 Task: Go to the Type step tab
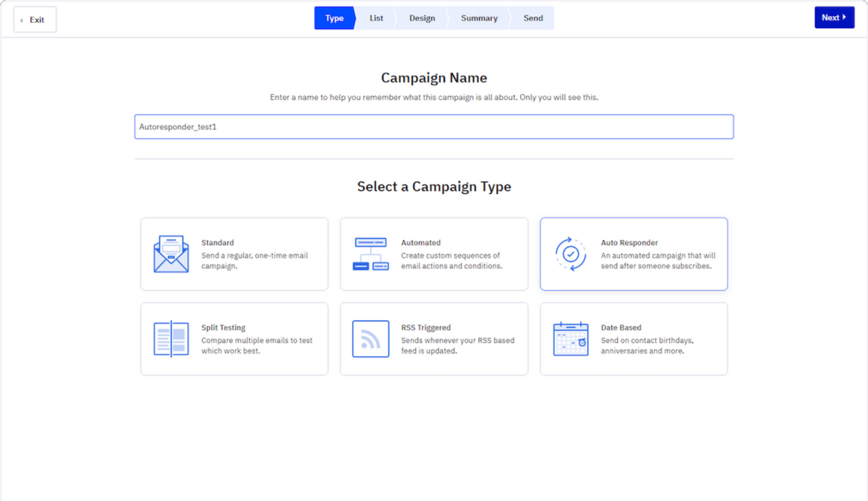point(334,18)
